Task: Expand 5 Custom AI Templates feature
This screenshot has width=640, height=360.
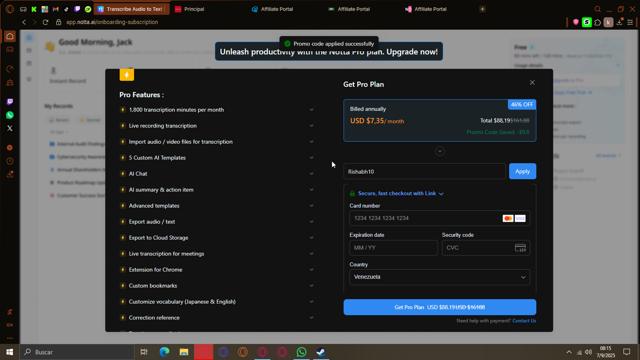Action: click(311, 158)
